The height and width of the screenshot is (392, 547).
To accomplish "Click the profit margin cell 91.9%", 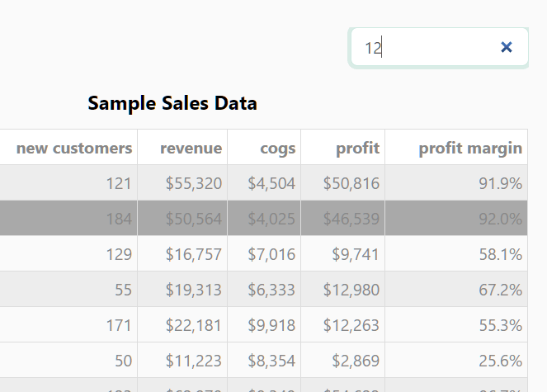I will [x=500, y=183].
